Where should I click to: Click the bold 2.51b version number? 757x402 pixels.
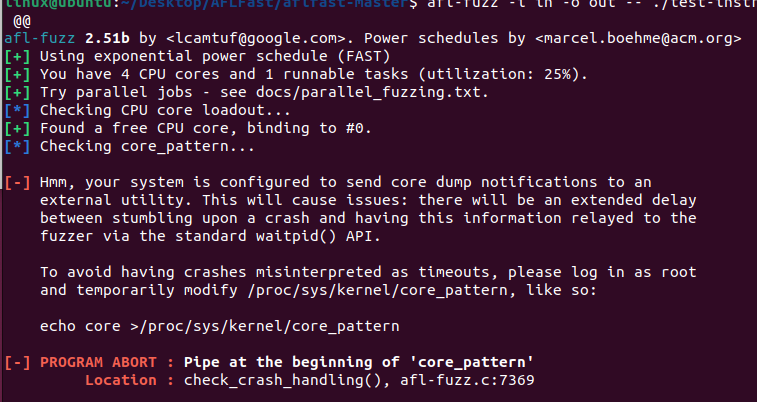click(107, 39)
